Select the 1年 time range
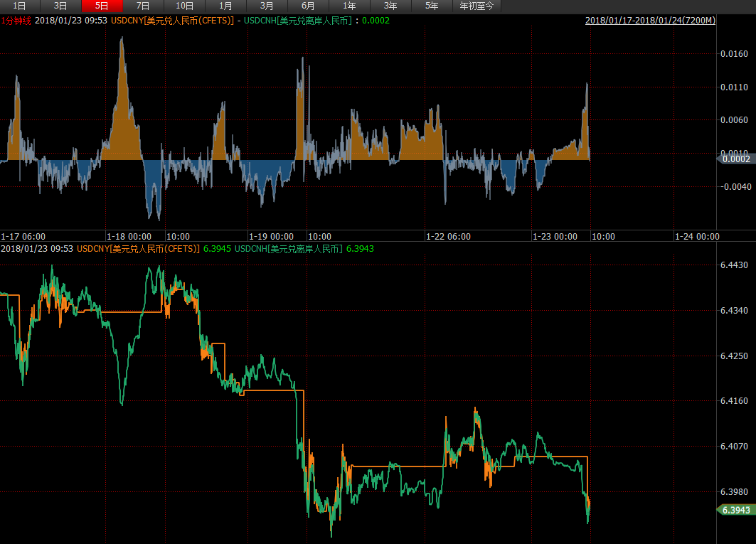The width and height of the screenshot is (756, 544). (x=349, y=6)
